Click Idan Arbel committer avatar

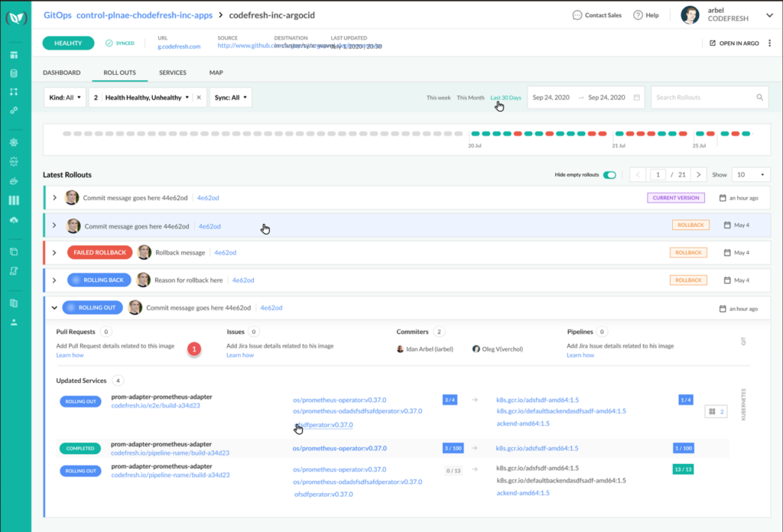point(400,349)
